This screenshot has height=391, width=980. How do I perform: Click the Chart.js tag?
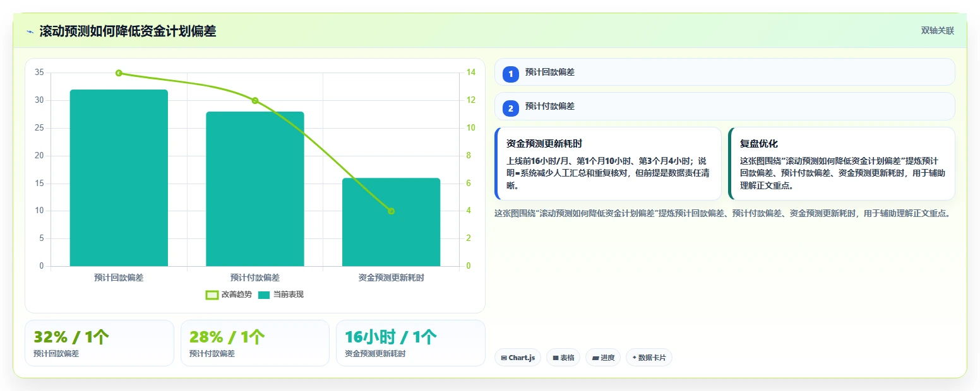pyautogui.click(x=518, y=358)
